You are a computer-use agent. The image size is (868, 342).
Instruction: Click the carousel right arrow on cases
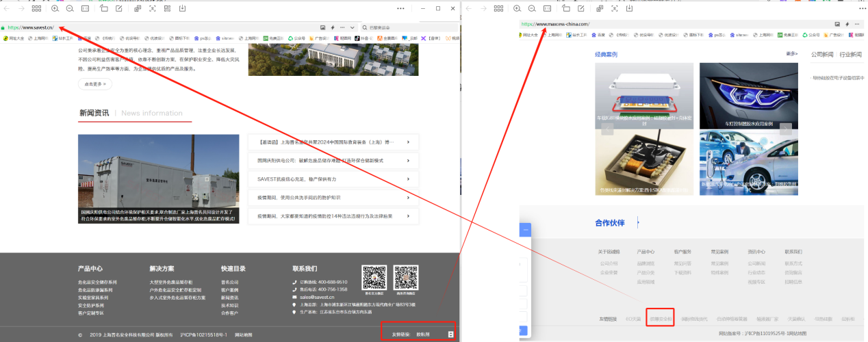point(786,129)
